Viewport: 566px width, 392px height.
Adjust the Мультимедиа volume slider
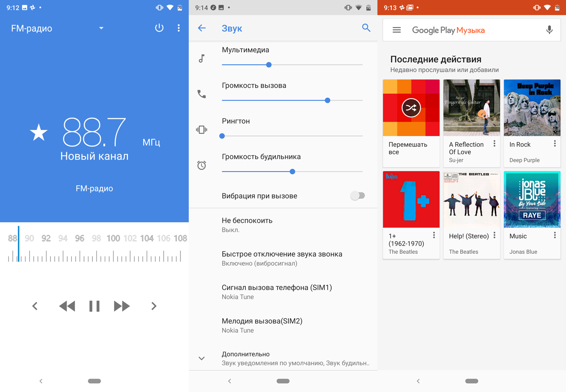[292, 65]
